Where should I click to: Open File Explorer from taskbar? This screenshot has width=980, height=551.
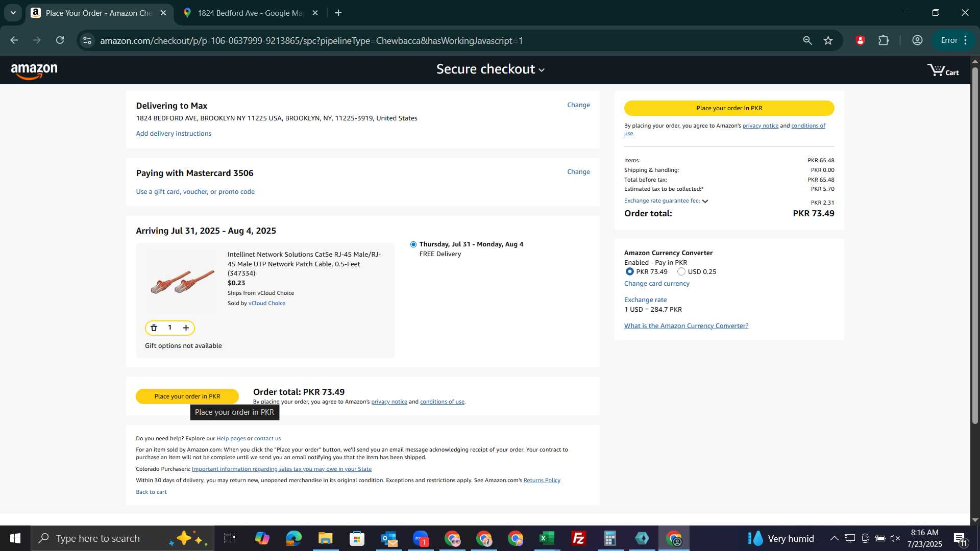(x=325, y=538)
